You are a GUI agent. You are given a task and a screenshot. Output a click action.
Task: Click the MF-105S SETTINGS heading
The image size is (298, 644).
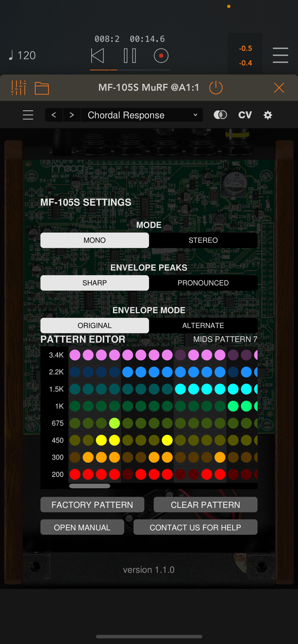[x=86, y=202]
